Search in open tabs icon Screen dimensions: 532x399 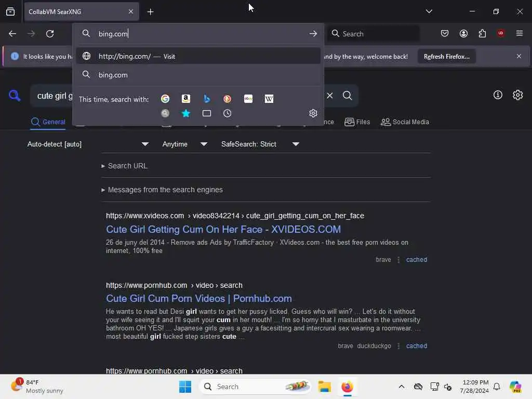pyautogui.click(x=207, y=113)
